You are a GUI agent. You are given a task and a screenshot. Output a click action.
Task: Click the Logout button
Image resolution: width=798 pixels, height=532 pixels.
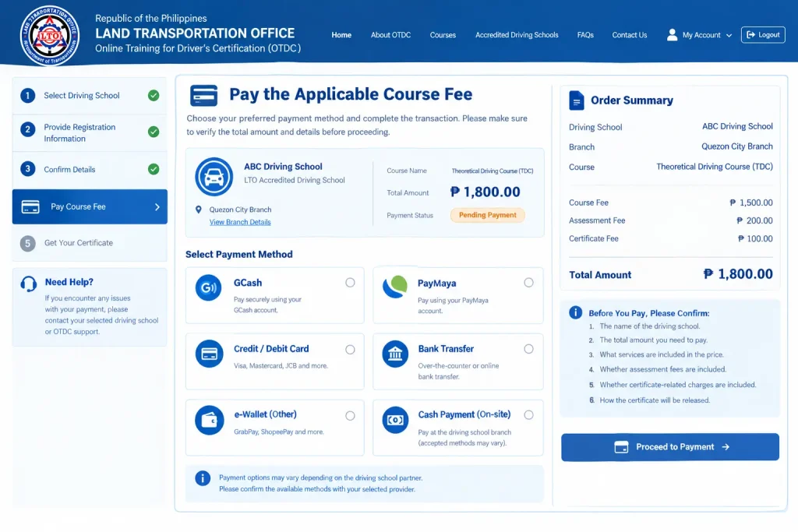click(763, 34)
